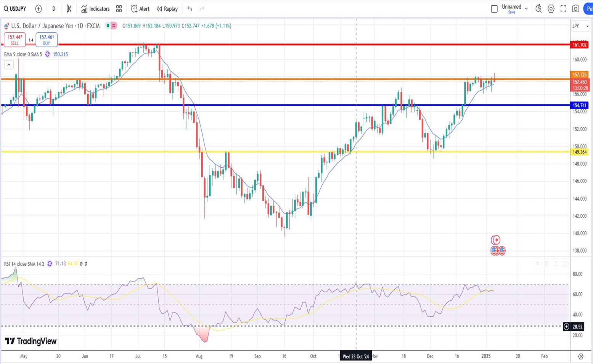Open the quick search lightning icon
Image resolution: width=593 pixels, height=364 pixels.
tap(538, 9)
